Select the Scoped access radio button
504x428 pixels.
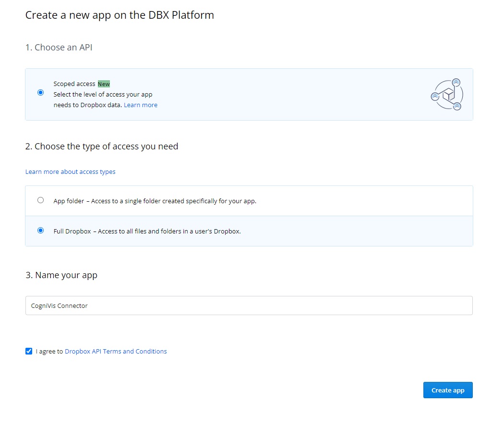coord(40,93)
